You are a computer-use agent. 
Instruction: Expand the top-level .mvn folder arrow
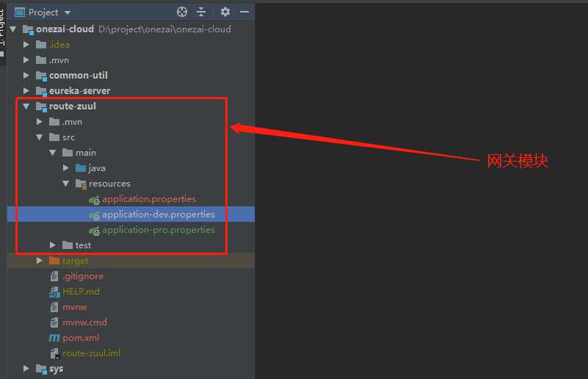click(26, 60)
